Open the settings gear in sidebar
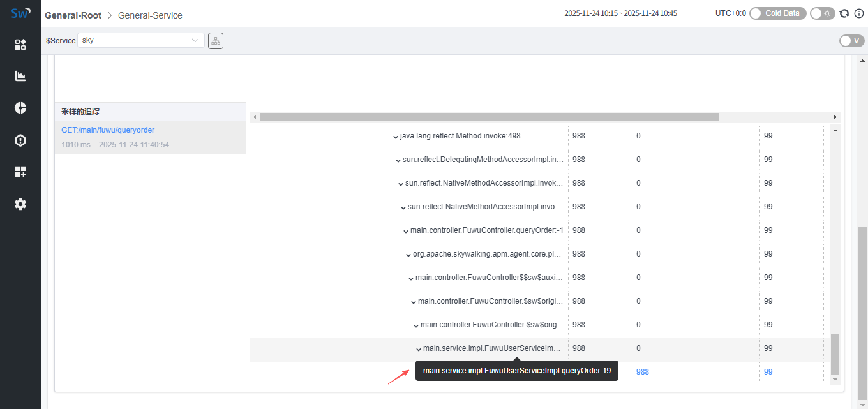 click(20, 204)
